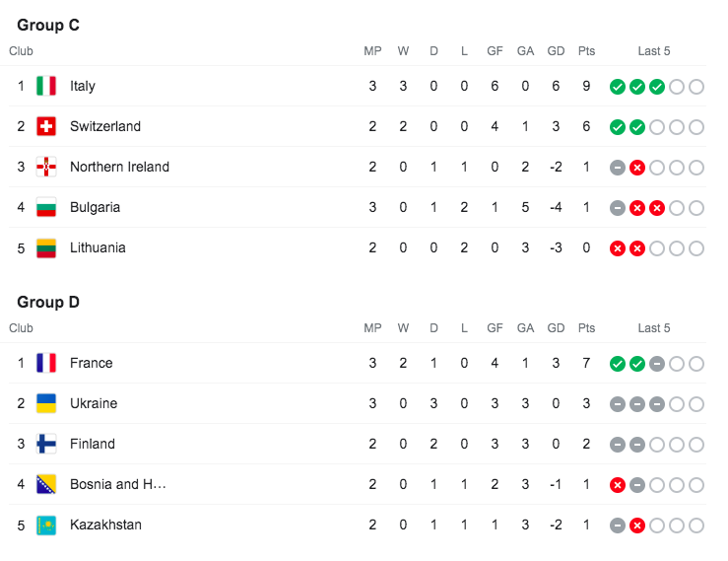Image resolution: width=728 pixels, height=561 pixels.
Task: Click the Lithuania flag icon
Action: tap(46, 247)
